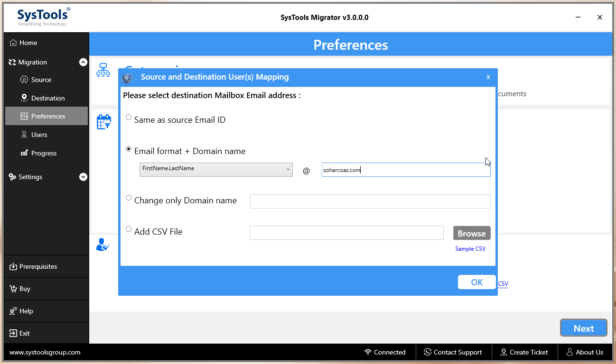Viewport: 616px width, 364px height.
Task: Click the Destination pin icon
Action: tap(24, 98)
